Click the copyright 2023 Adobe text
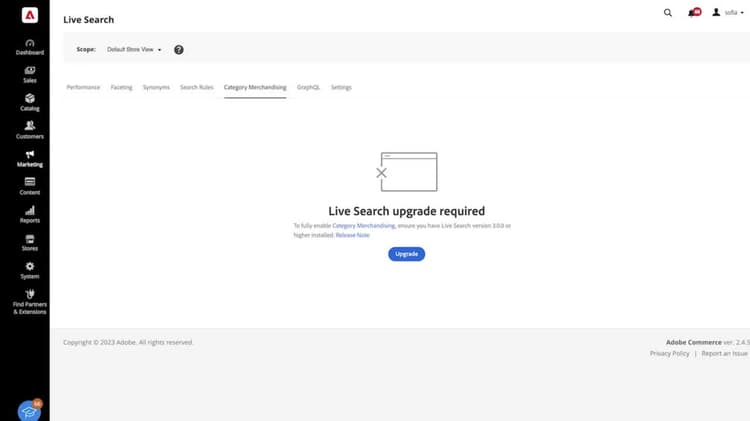The image size is (750, 421). coord(128,342)
